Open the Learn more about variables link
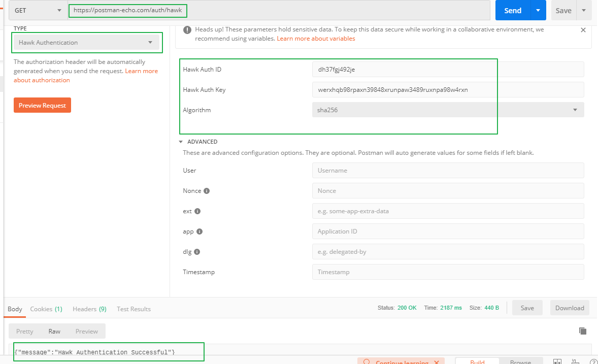 (316, 39)
